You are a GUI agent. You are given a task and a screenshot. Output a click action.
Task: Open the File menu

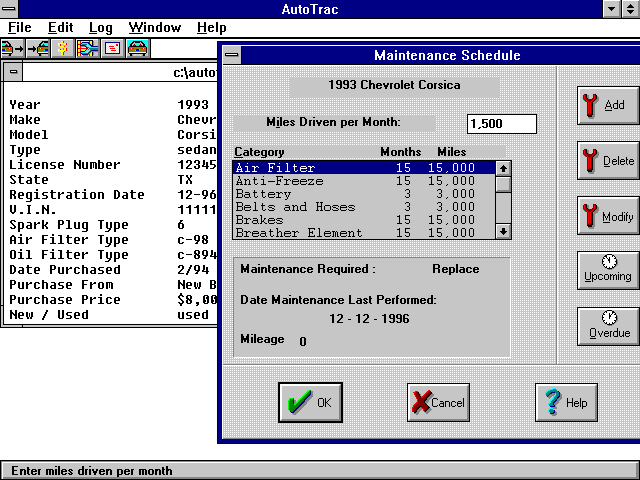[20, 27]
